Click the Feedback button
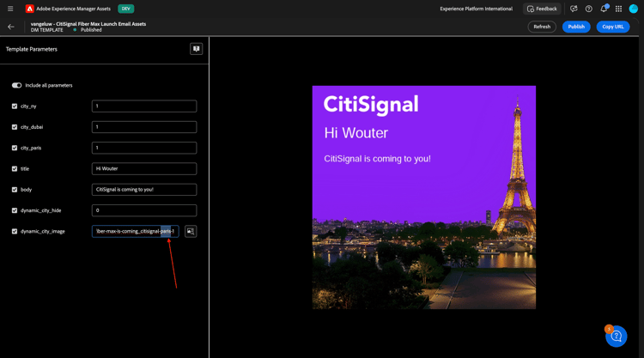 pyautogui.click(x=542, y=9)
